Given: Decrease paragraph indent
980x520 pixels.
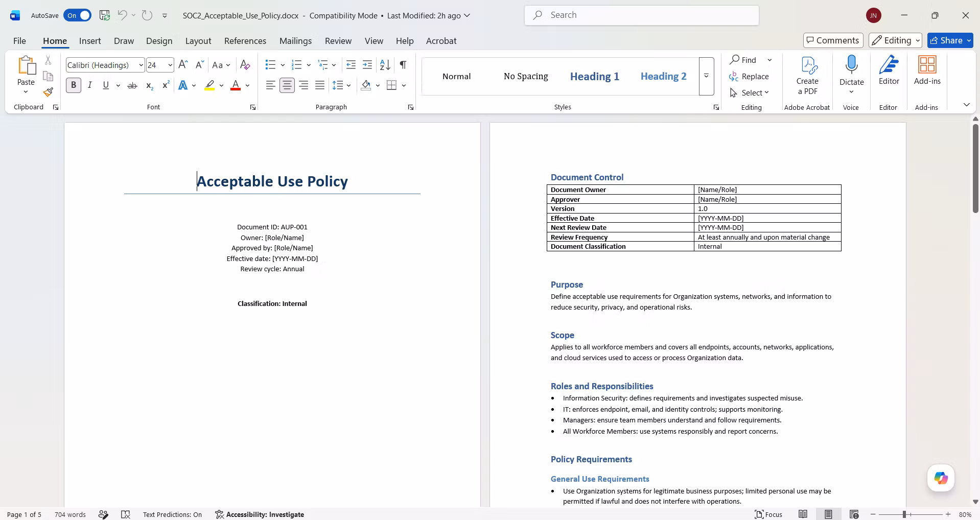Looking at the screenshot, I should [x=351, y=65].
